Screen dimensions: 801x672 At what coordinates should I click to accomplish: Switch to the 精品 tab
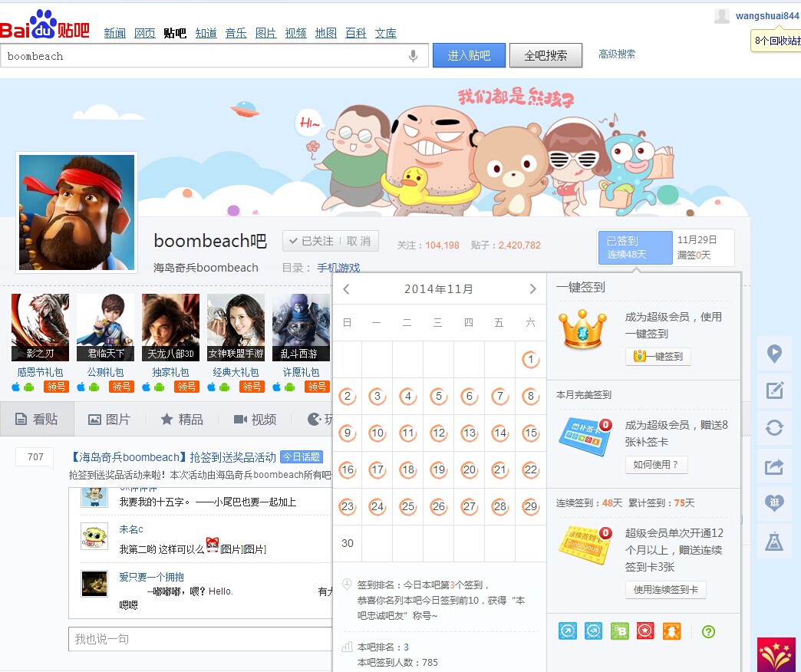pos(182,420)
